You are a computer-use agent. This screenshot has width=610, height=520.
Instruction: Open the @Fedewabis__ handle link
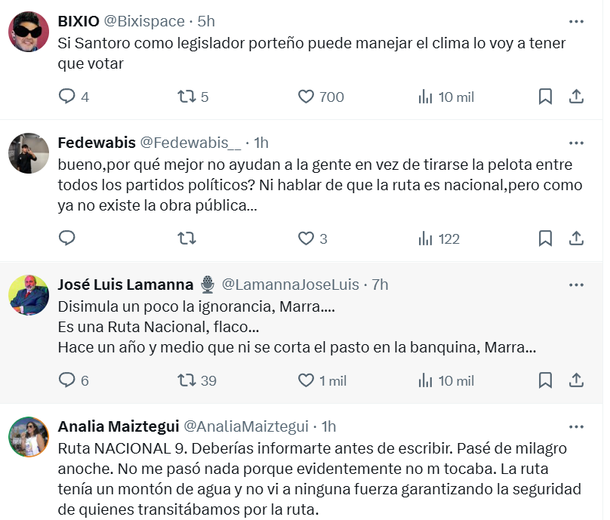pyautogui.click(x=194, y=143)
